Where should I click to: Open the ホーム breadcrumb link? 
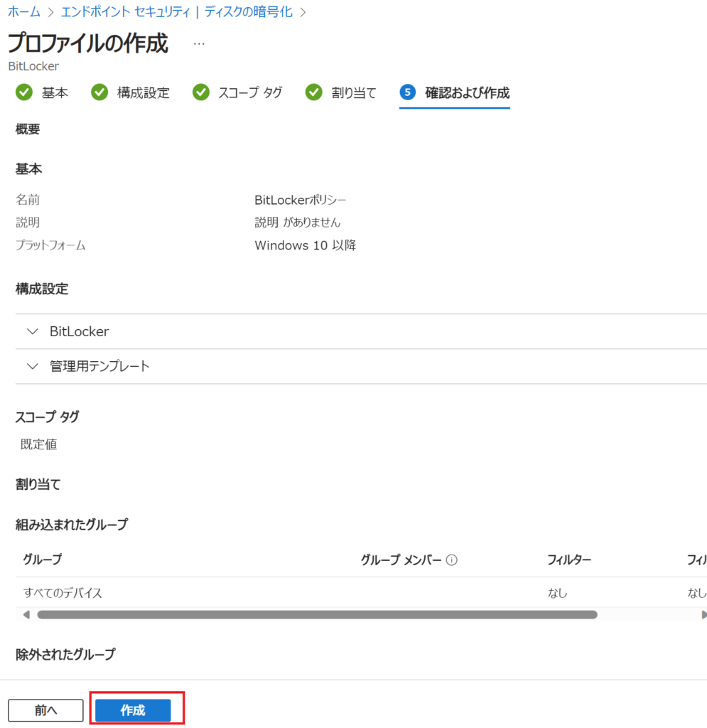pyautogui.click(x=24, y=12)
